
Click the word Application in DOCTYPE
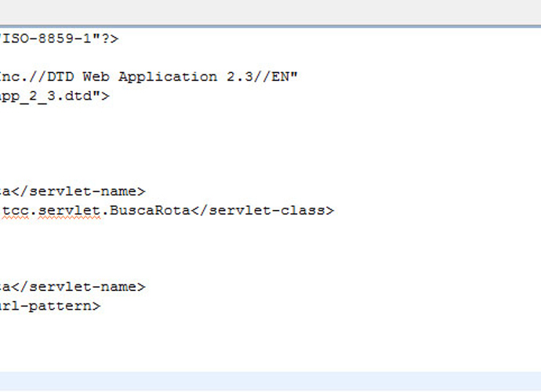click(168, 78)
